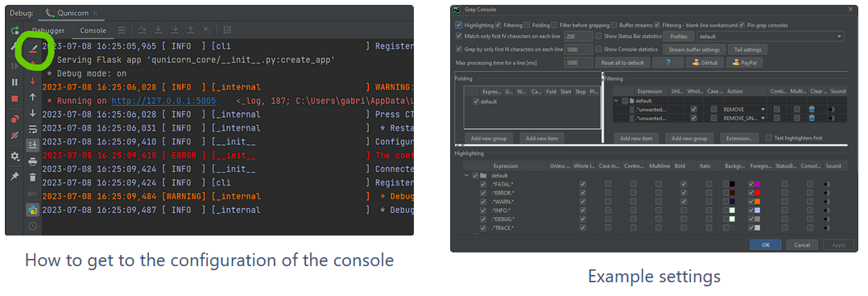Click INFO background color swatch

pyautogui.click(x=732, y=211)
